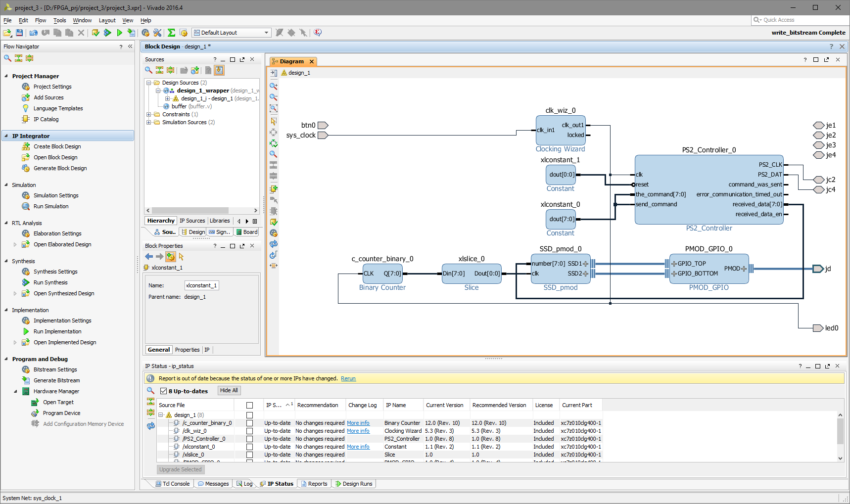
Task: Click the IP Status panel search icon
Action: click(x=150, y=391)
